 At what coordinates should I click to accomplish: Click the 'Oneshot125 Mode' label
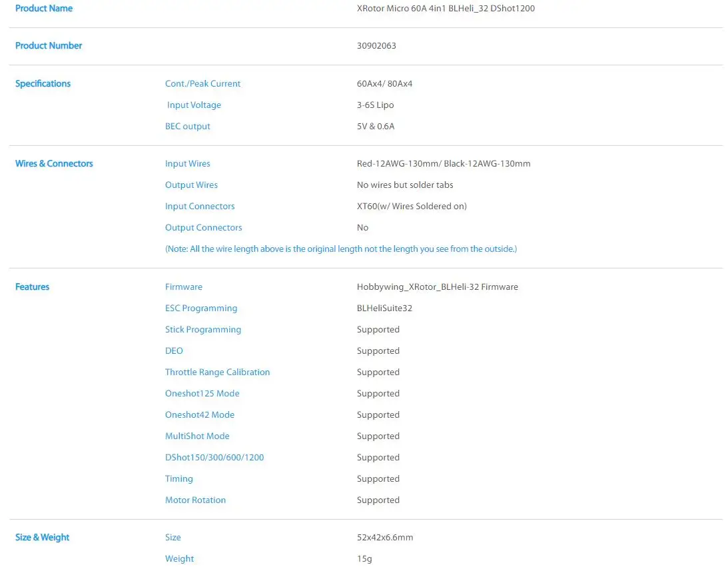pyautogui.click(x=202, y=393)
